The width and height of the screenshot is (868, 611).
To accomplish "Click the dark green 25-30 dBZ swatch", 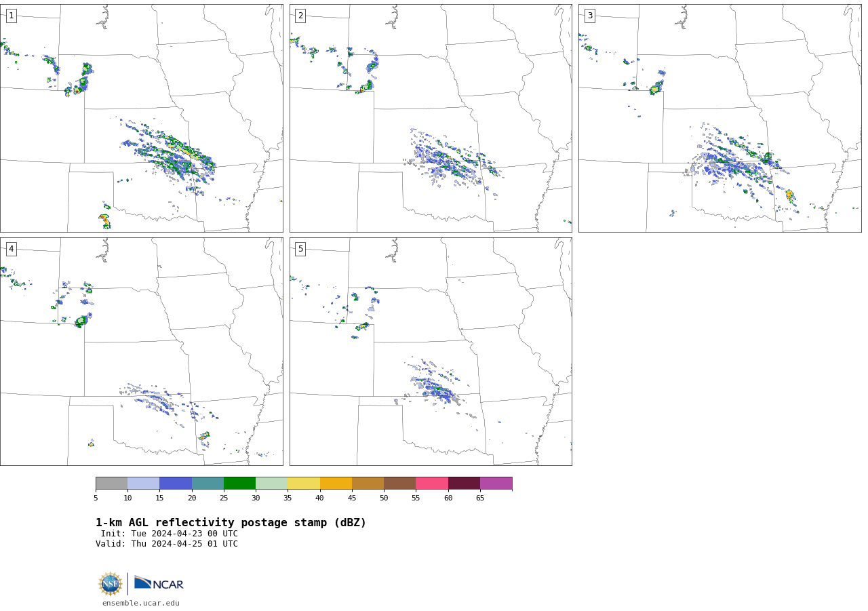I will [x=239, y=484].
